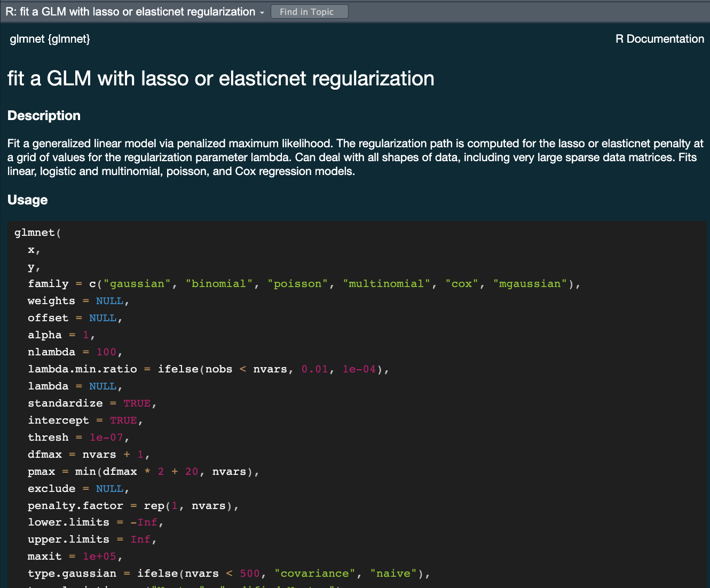710x588 pixels.
Task: Click the 'alpha' argument name in the code
Action: (x=44, y=335)
